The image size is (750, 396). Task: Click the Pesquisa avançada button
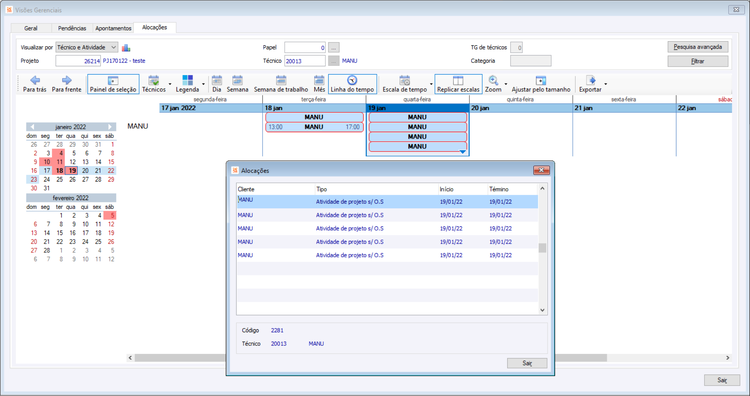pyautogui.click(x=698, y=47)
